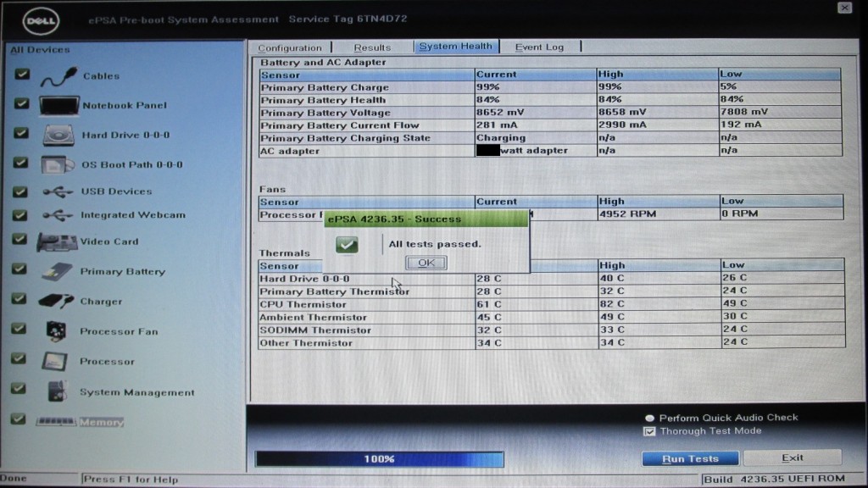Screen dimensions: 868x488
Task: Select the Integrated Webcam USB icon
Action: click(58, 215)
